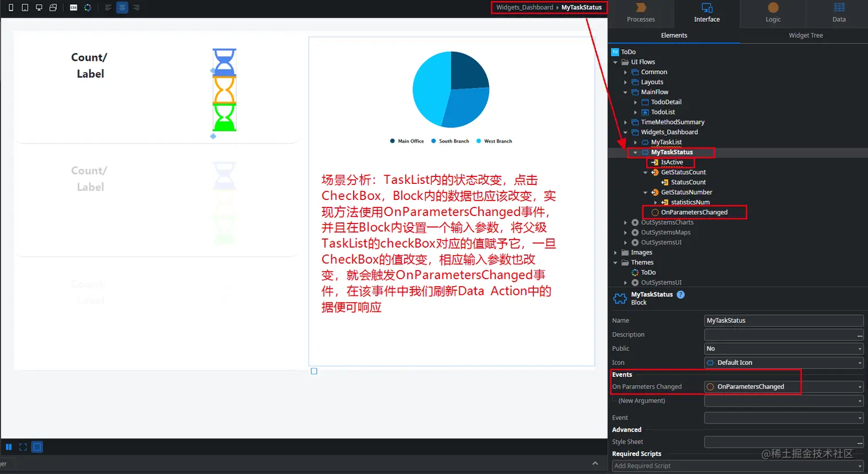Switch preview to phone device
868x474 pixels.
11,7
